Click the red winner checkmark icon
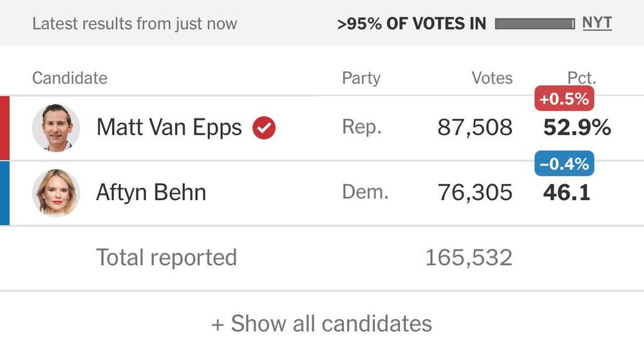Viewport: 644px width, 356px height. [x=264, y=127]
